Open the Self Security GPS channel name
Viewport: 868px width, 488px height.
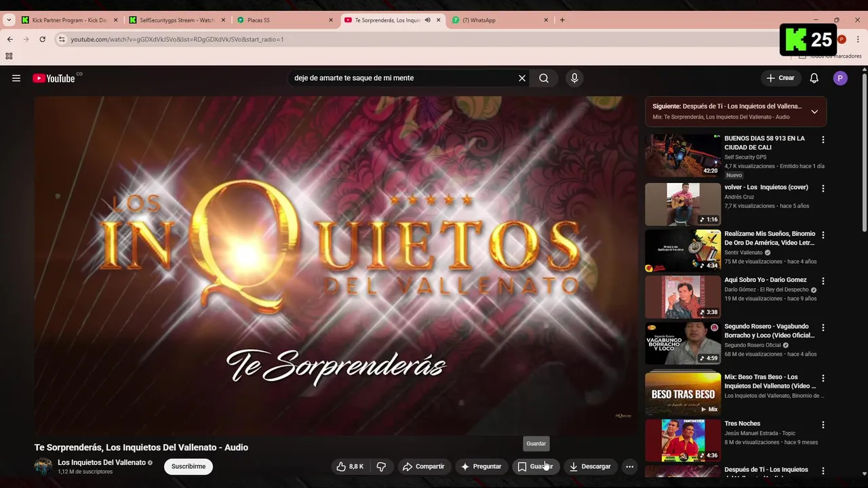pos(745,157)
